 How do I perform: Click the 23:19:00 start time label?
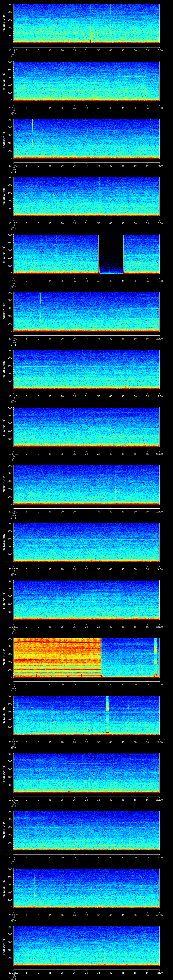pyautogui.click(x=13, y=339)
